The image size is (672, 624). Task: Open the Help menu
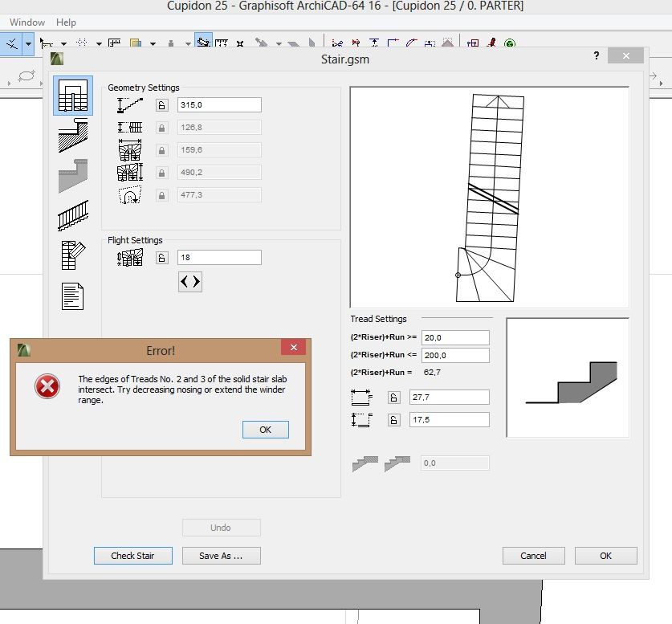66,22
